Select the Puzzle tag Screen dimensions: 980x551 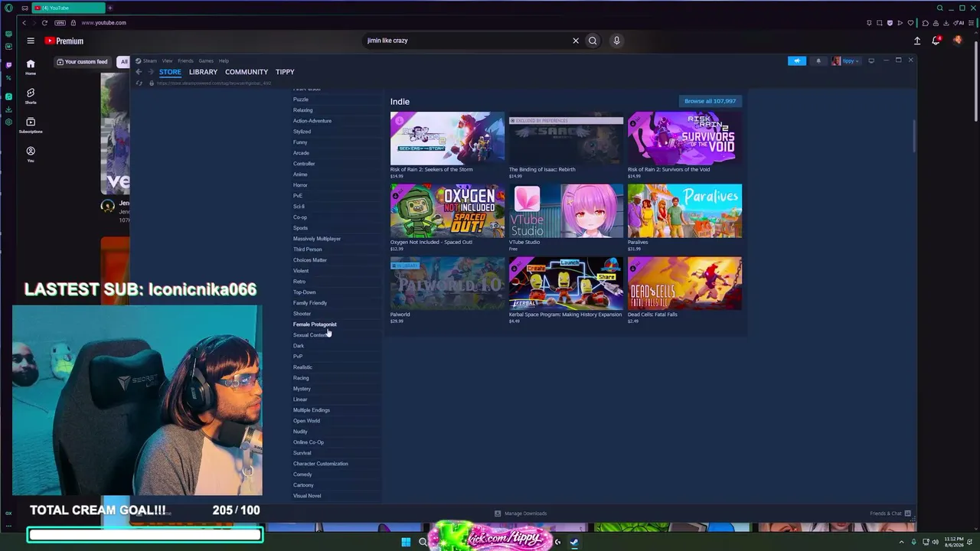point(301,99)
